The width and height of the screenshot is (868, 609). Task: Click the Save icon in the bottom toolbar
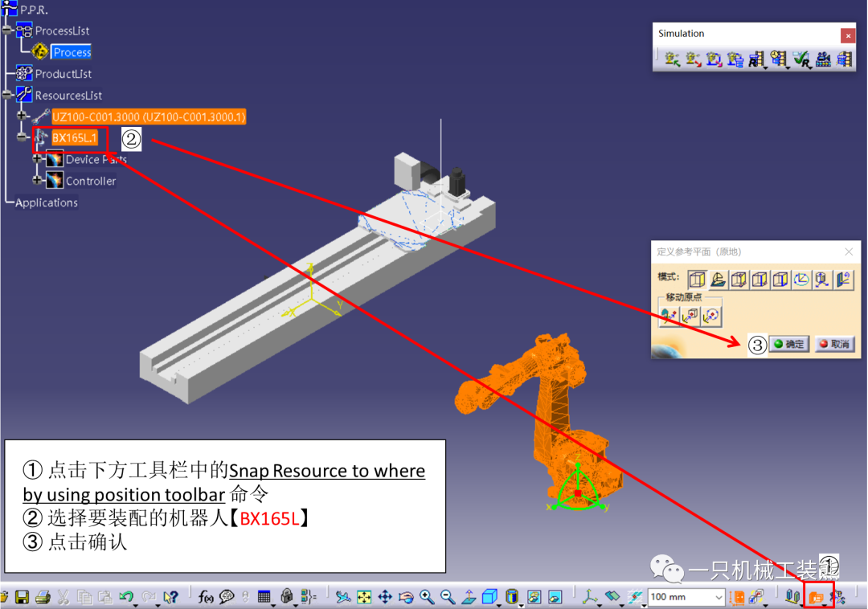tap(23, 597)
